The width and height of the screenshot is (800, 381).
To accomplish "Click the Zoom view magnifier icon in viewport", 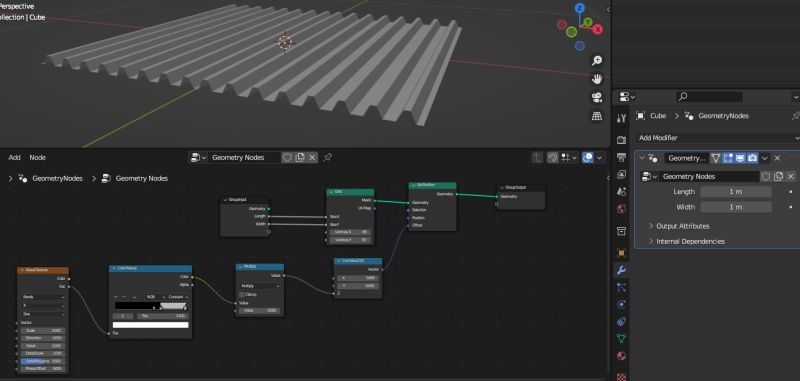I will (x=596, y=61).
